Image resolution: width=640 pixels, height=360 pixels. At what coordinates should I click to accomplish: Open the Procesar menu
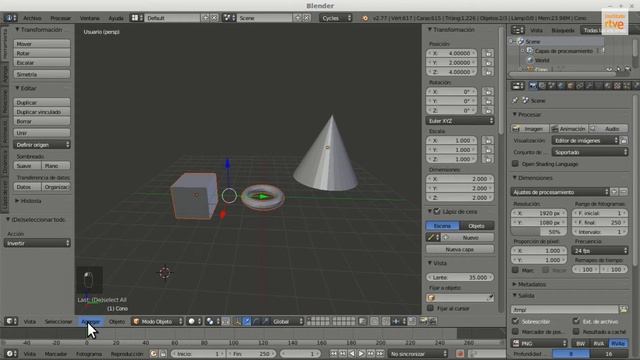click(x=60, y=18)
